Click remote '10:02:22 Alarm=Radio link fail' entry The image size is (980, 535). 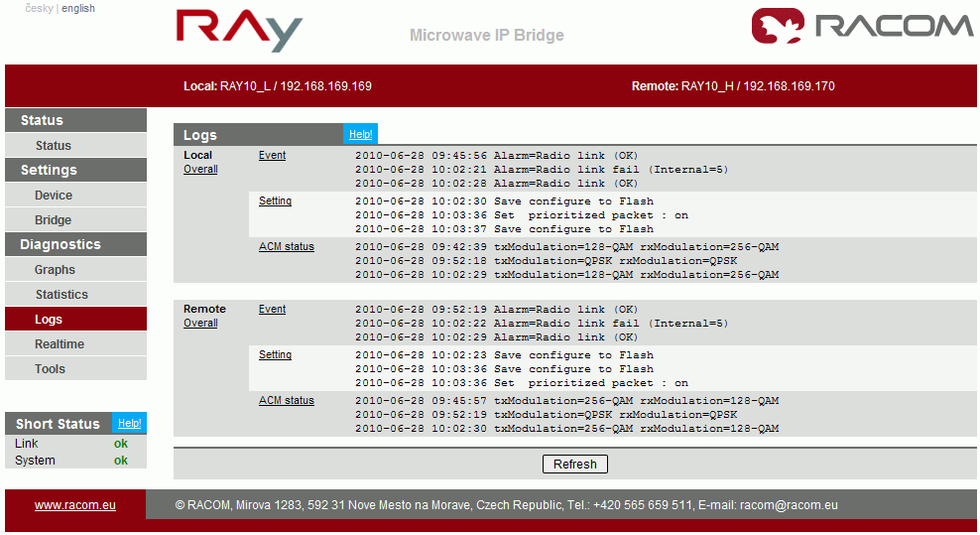click(x=542, y=324)
